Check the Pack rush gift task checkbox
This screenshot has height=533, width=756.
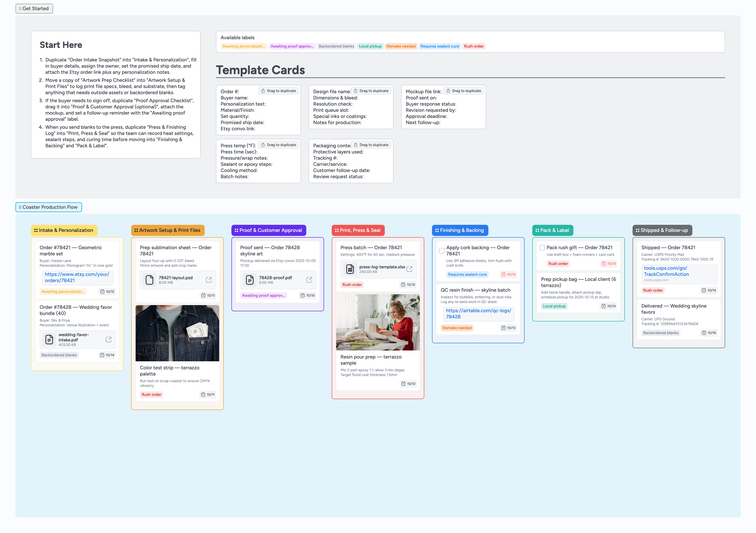pos(542,247)
